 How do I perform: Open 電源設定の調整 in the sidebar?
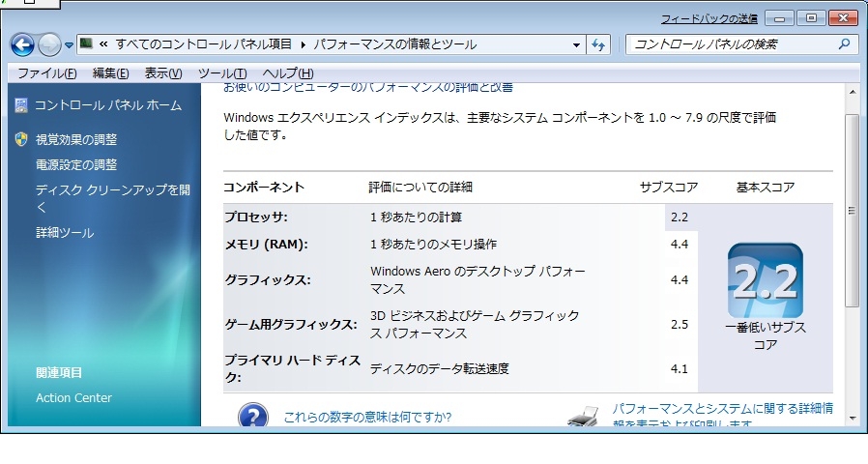76,164
